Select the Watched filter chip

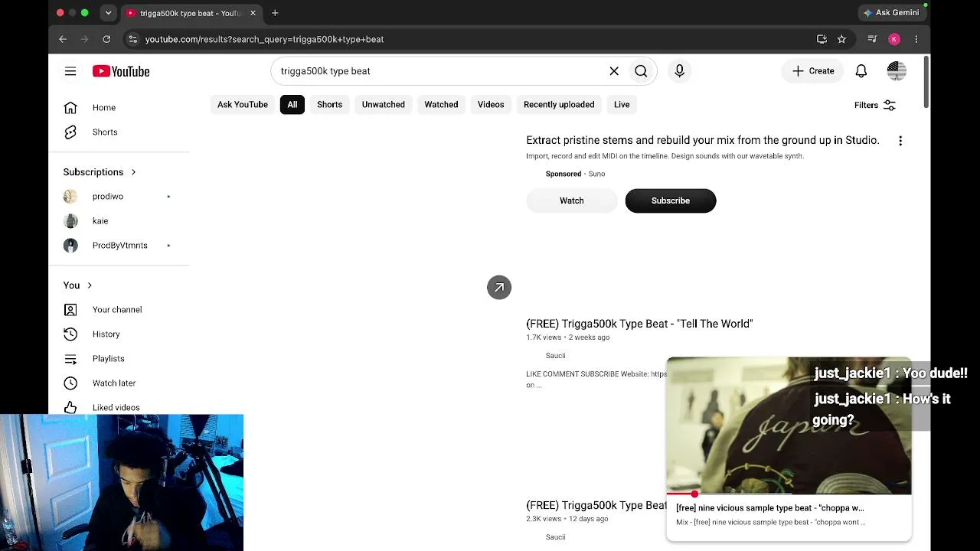coord(441,105)
